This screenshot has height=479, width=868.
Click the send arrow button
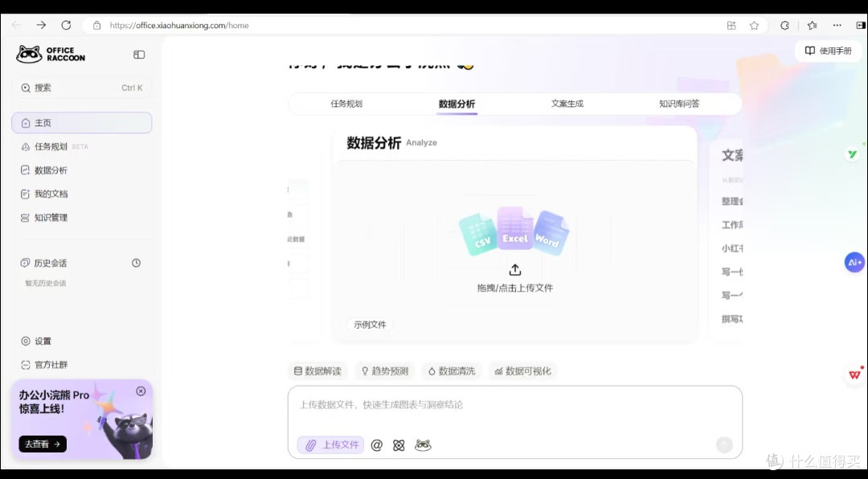click(724, 444)
